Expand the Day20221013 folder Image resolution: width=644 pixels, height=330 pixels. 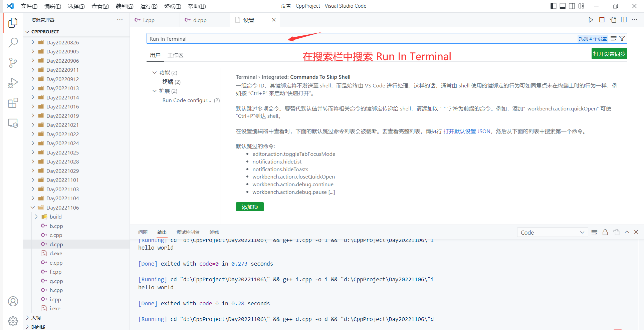click(33, 88)
